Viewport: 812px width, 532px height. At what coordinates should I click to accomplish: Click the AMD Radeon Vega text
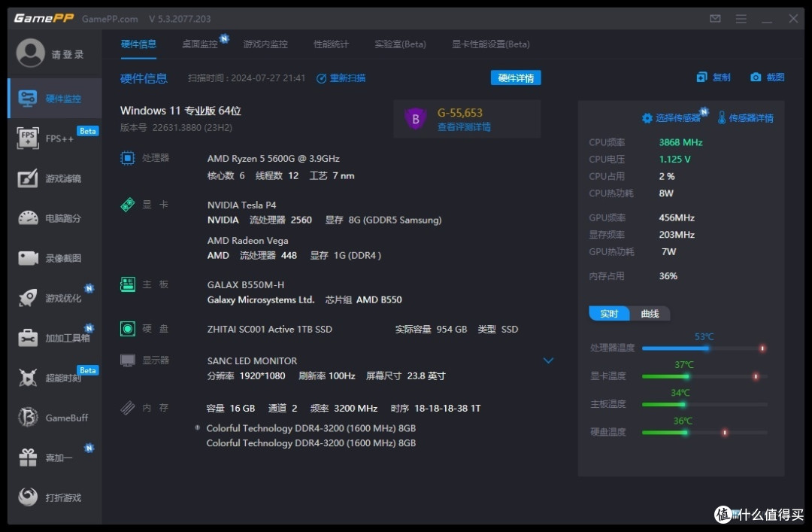tap(247, 241)
